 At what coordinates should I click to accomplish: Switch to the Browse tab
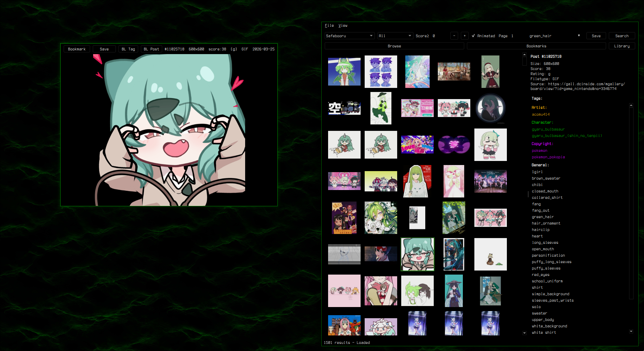(394, 46)
